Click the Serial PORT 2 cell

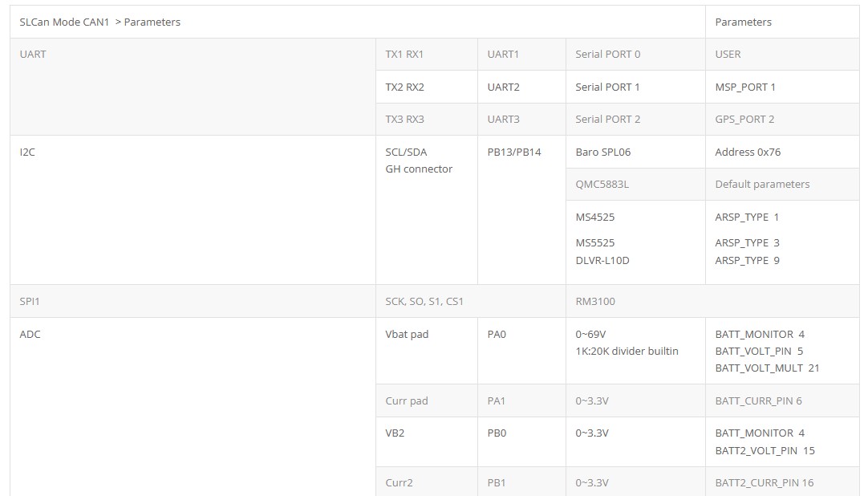pyautogui.click(x=635, y=120)
